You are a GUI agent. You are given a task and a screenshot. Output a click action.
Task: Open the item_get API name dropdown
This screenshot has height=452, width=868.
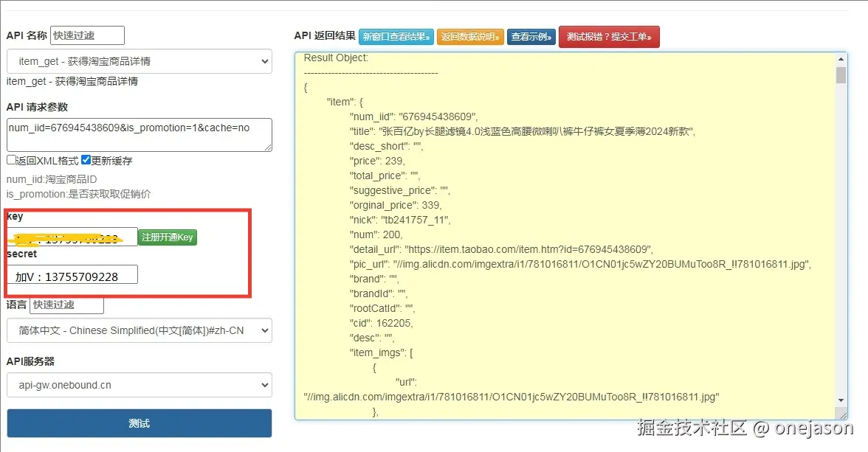point(139,61)
